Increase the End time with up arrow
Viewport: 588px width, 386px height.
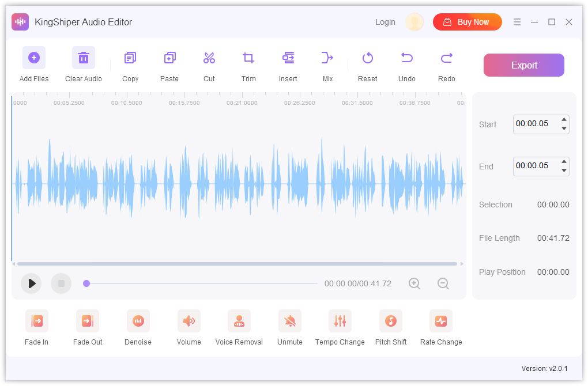(564, 161)
